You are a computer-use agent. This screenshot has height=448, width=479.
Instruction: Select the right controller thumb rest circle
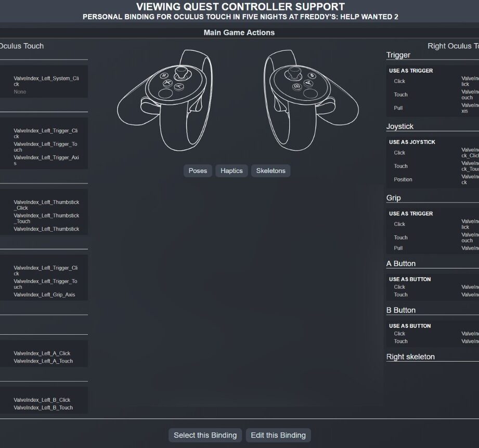(310, 93)
